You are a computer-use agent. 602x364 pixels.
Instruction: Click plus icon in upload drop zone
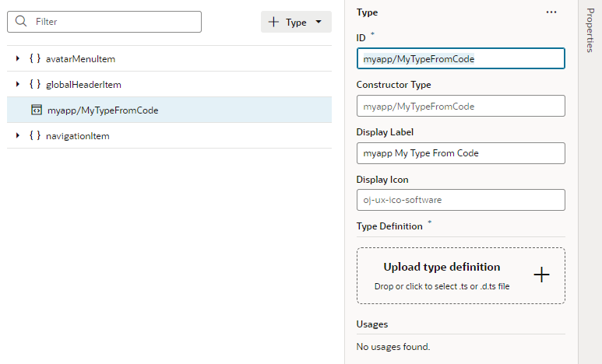coord(541,275)
